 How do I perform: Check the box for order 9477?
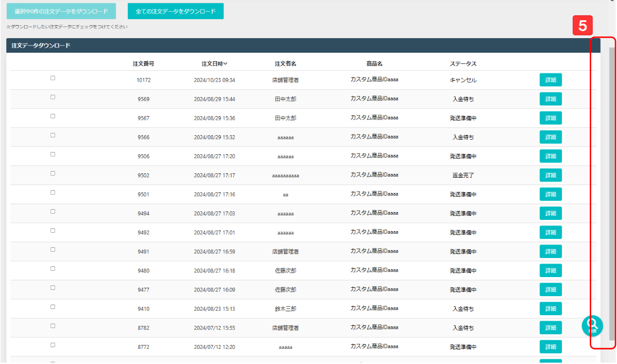[53, 288]
